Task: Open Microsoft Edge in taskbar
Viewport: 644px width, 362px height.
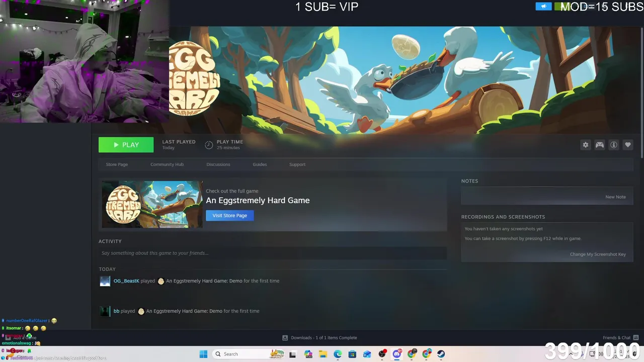Action: click(338, 354)
